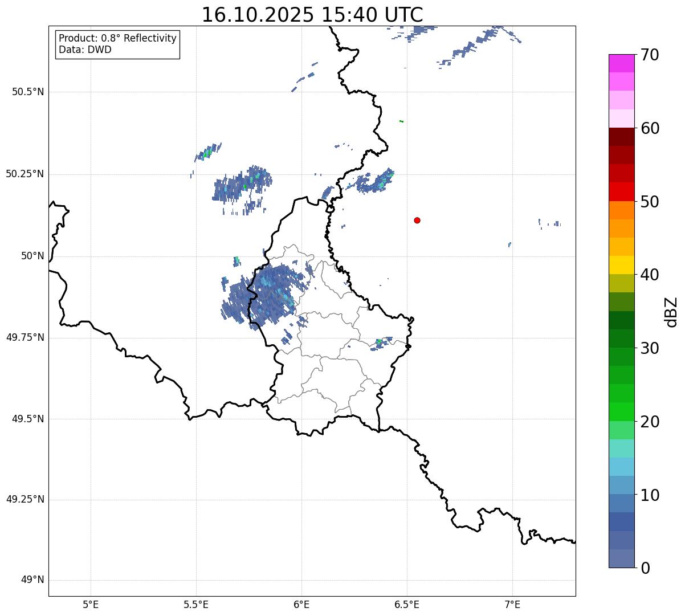
Task: Click the radar echo cluster near 50.25°N 5.7°E
Action: point(242,188)
